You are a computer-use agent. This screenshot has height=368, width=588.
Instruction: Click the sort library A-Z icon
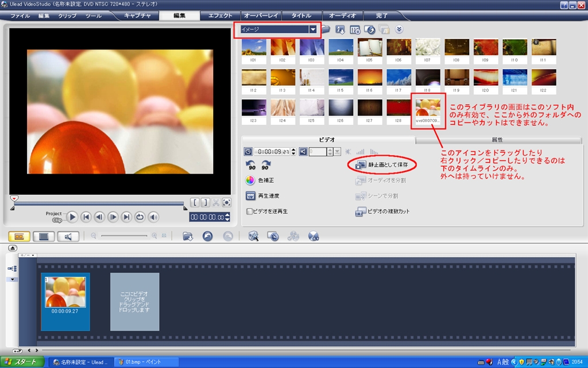340,30
